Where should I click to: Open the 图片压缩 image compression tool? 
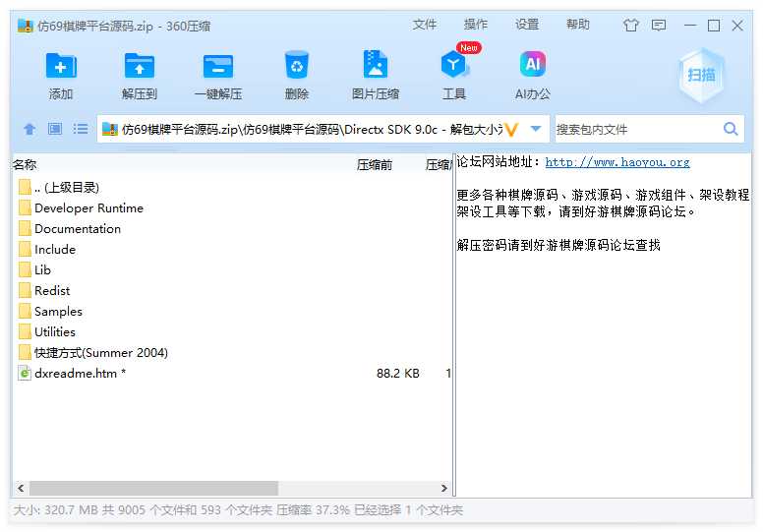[376, 64]
